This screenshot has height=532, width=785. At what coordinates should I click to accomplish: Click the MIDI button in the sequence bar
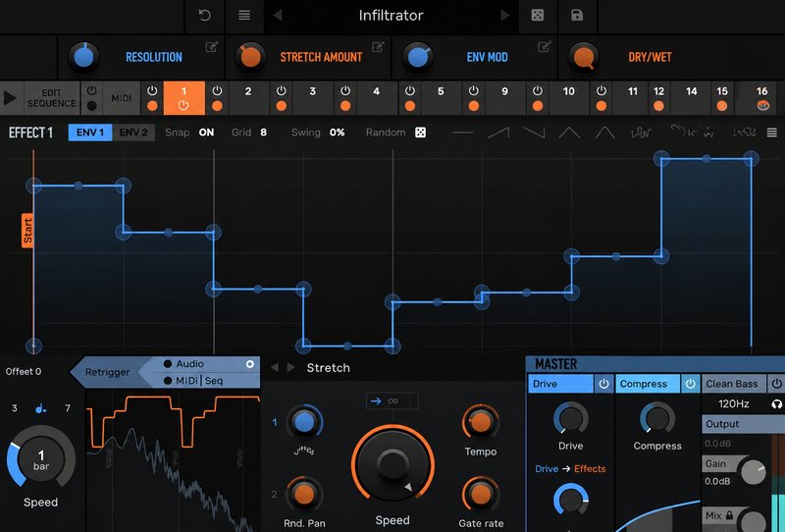tap(121, 98)
